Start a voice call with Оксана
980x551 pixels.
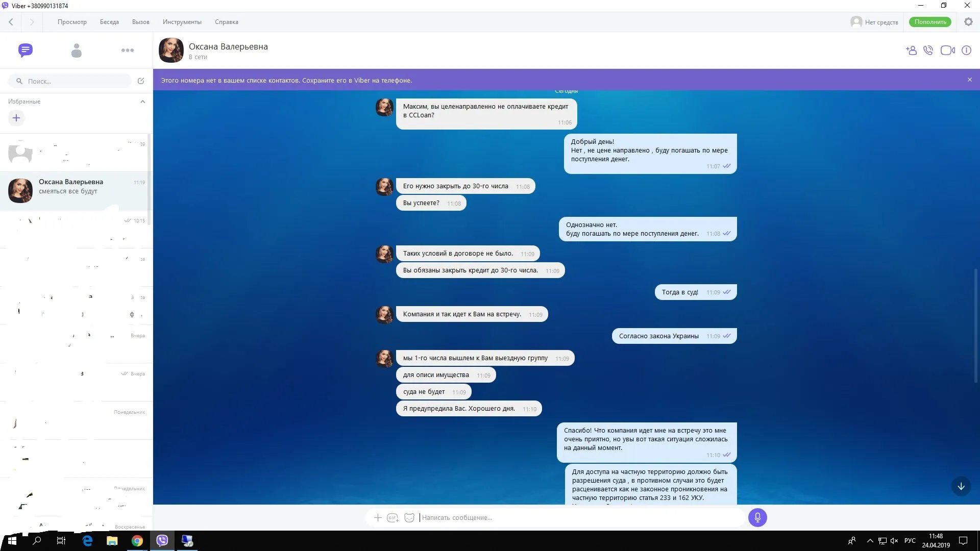(928, 50)
